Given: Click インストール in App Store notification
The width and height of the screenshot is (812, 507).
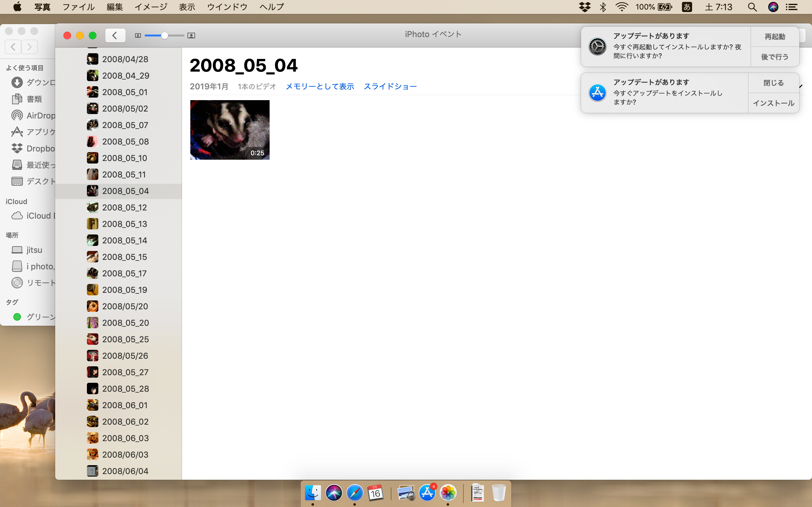Looking at the screenshot, I should (x=773, y=103).
